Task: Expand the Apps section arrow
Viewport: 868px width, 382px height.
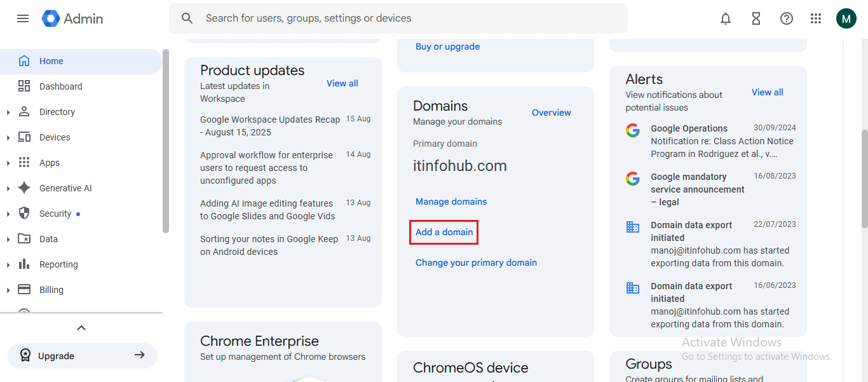Action: 8,163
